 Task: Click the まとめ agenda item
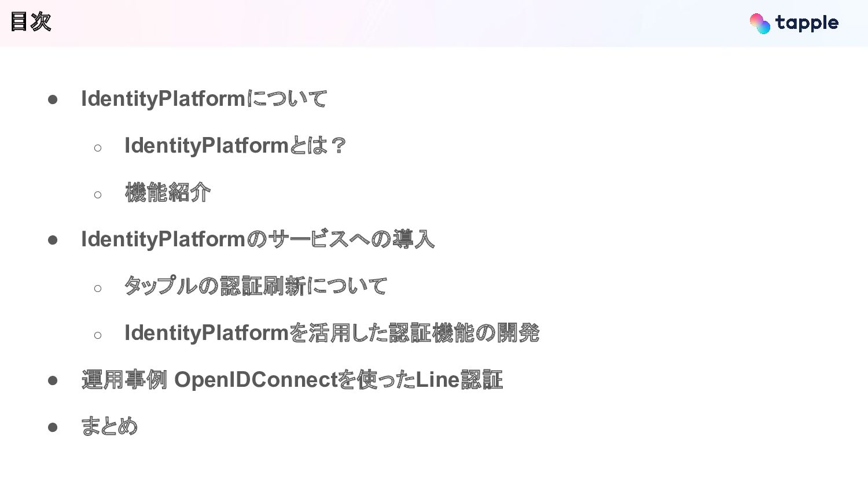[109, 427]
